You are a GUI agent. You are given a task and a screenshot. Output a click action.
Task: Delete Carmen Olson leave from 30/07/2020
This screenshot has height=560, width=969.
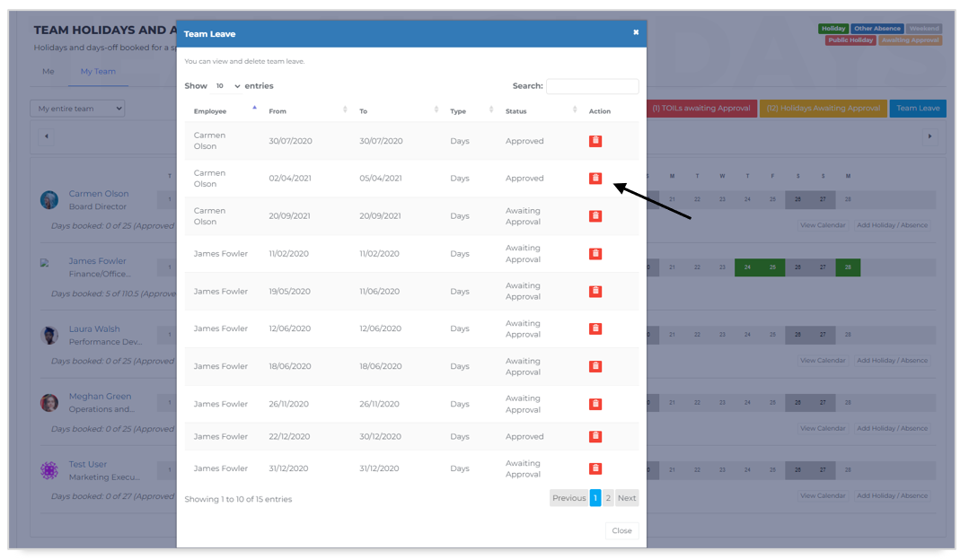coord(595,141)
